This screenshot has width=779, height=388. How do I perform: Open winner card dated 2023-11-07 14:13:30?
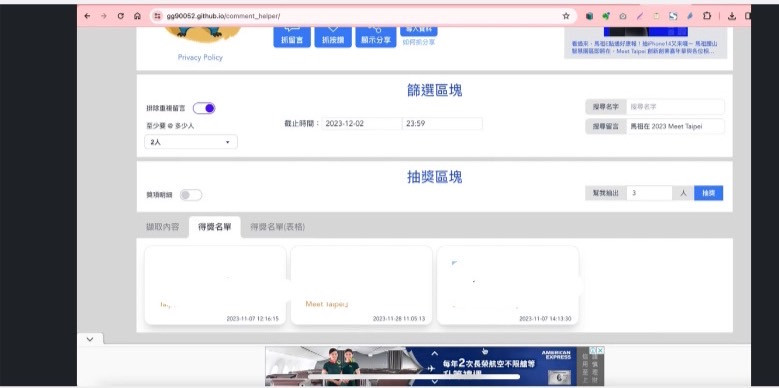[x=508, y=285]
